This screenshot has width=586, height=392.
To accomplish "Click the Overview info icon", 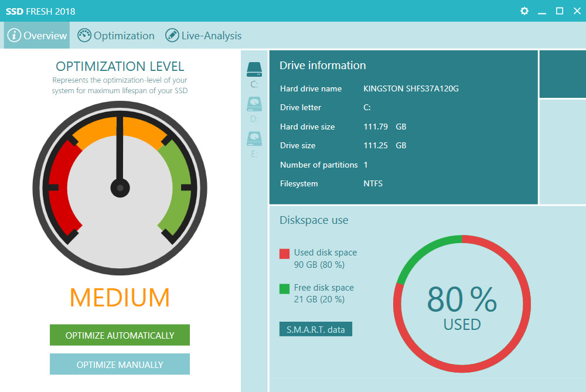I will point(14,35).
